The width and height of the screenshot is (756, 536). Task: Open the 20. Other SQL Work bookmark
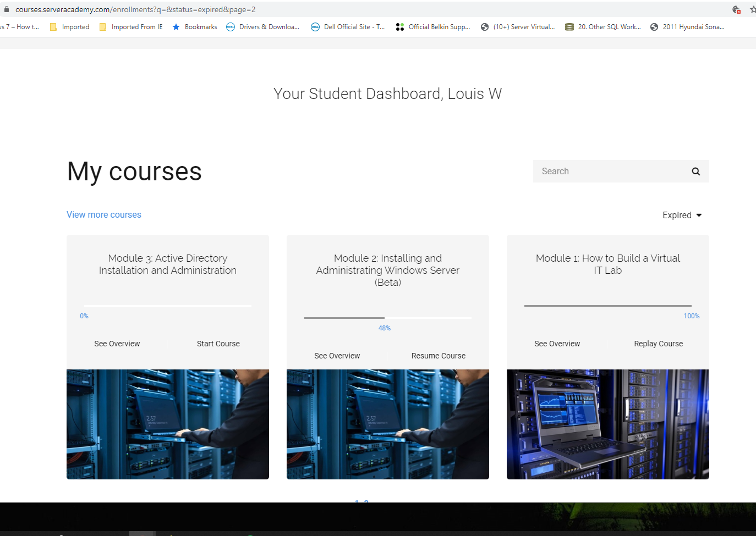click(x=603, y=27)
